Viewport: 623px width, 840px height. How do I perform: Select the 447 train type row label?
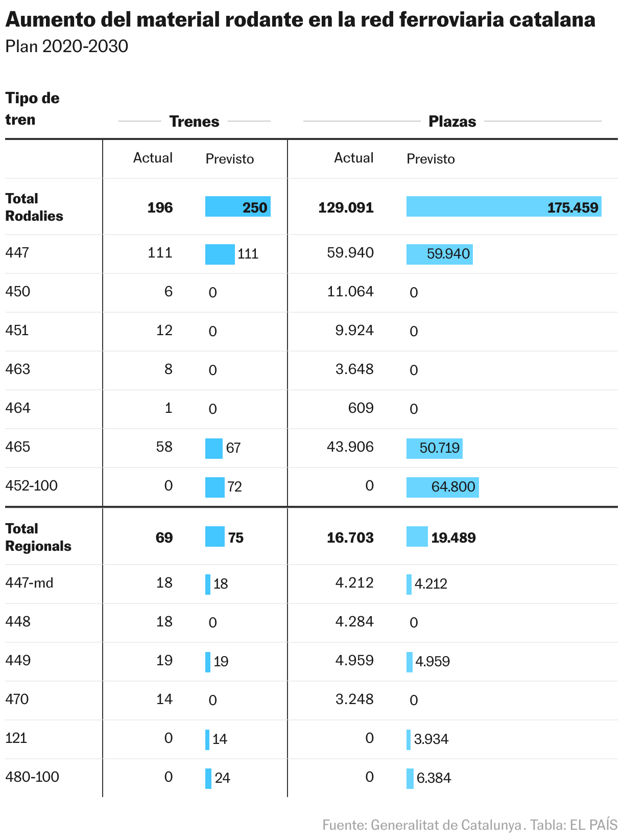point(17,252)
